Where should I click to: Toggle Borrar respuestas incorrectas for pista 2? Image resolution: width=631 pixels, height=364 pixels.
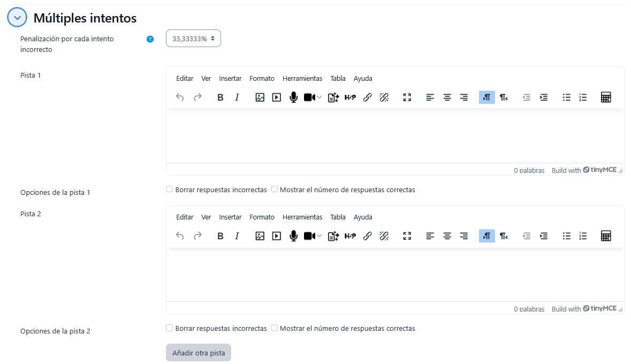(x=170, y=328)
